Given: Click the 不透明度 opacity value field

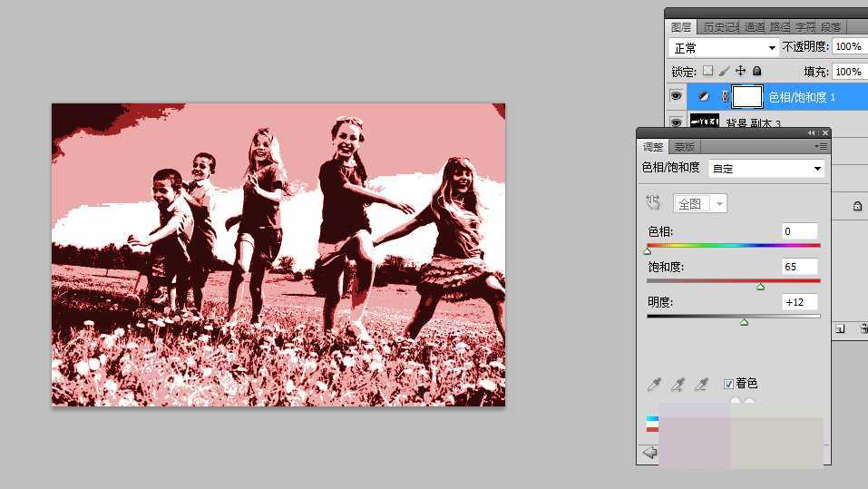Looking at the screenshot, I should coord(850,47).
